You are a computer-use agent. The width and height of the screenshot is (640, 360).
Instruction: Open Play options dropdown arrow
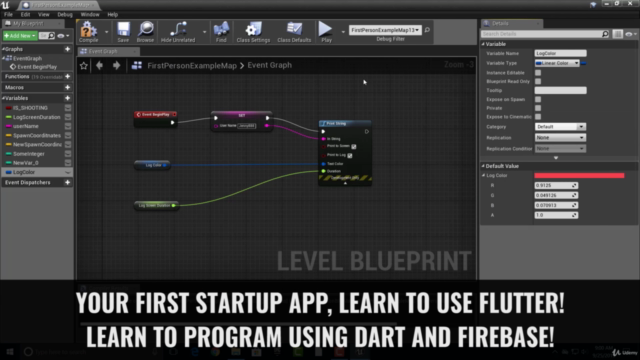click(343, 32)
